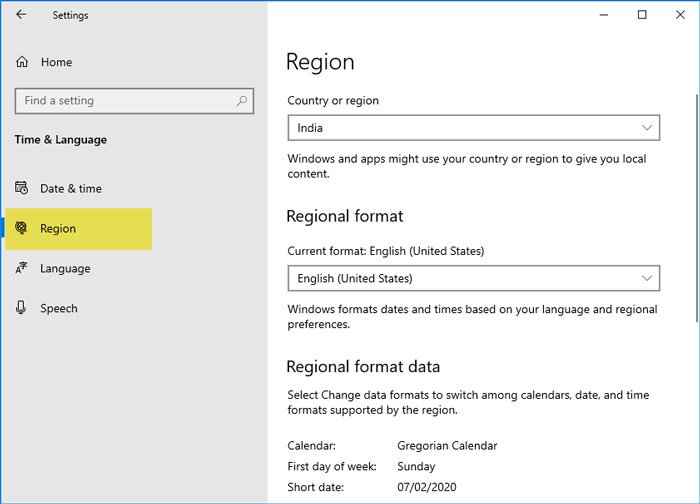Expand the chevron on the India combo box
The width and height of the screenshot is (700, 504).
click(x=647, y=128)
